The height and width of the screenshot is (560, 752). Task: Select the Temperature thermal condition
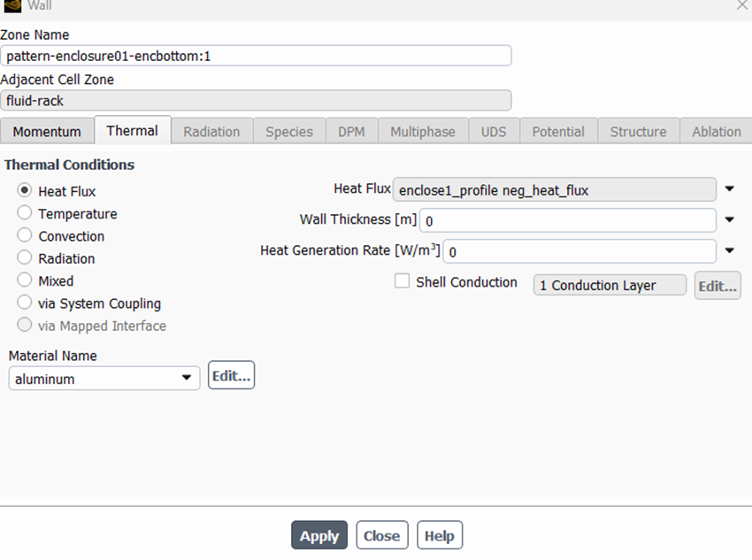point(25,213)
